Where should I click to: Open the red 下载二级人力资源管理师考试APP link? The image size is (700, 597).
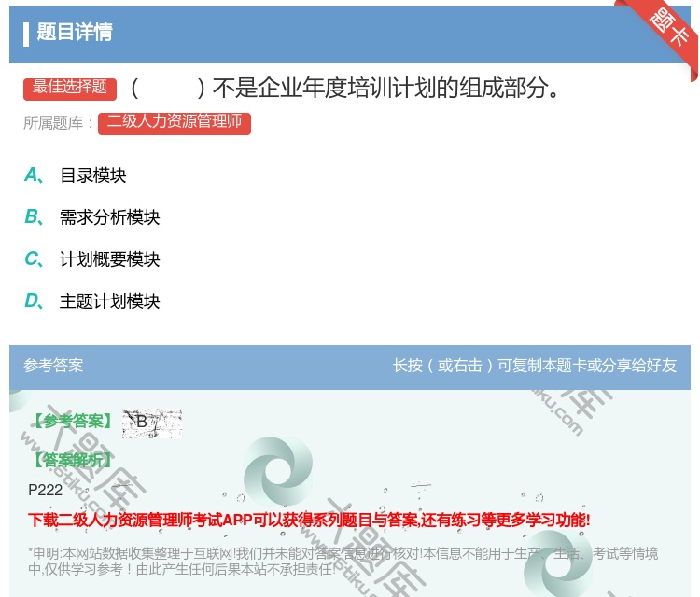[x=309, y=520]
